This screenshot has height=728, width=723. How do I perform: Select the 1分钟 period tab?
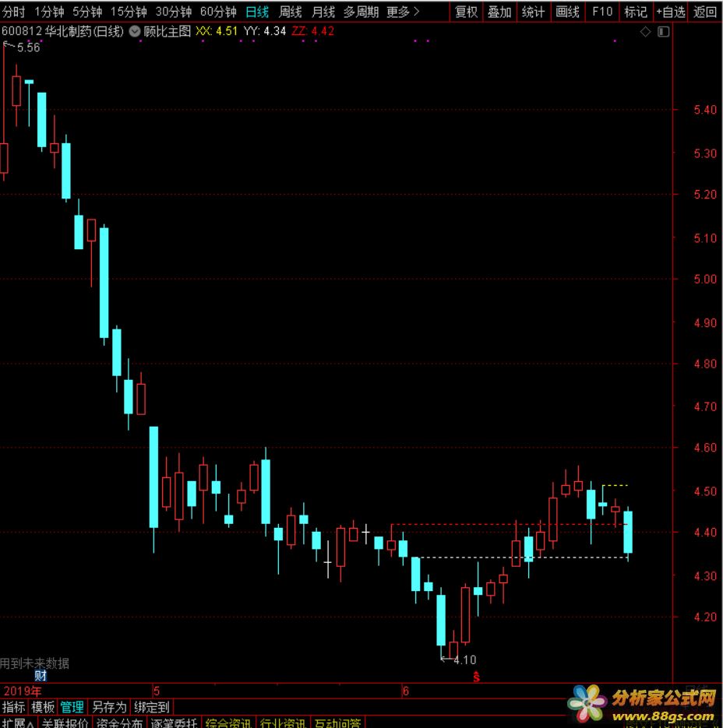click(x=49, y=12)
